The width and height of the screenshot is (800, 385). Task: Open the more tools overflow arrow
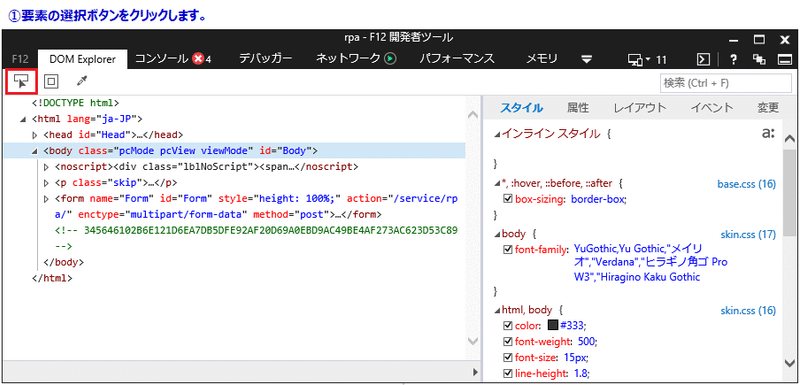pyautogui.click(x=587, y=60)
